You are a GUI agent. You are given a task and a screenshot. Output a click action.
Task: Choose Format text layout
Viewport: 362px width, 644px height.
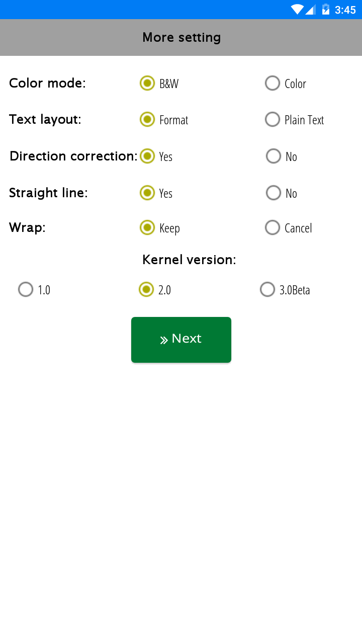click(x=147, y=120)
